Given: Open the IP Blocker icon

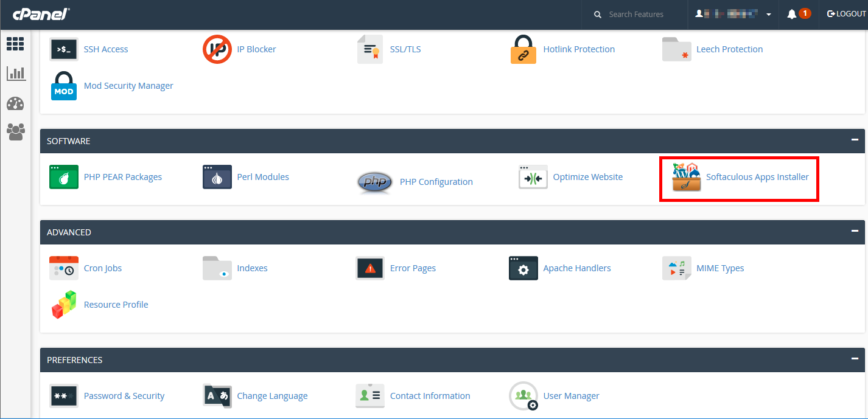Looking at the screenshot, I should click(217, 49).
